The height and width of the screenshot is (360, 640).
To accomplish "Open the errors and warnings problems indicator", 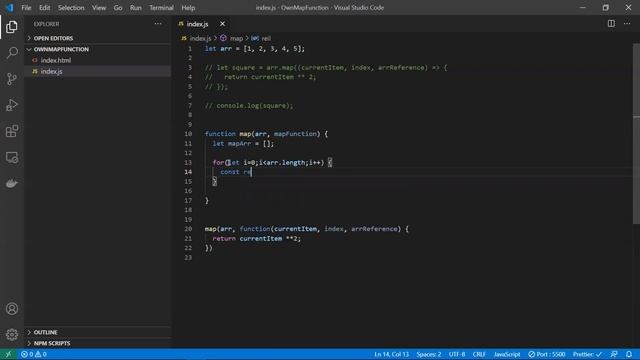I will pyautogui.click(x=33, y=354).
